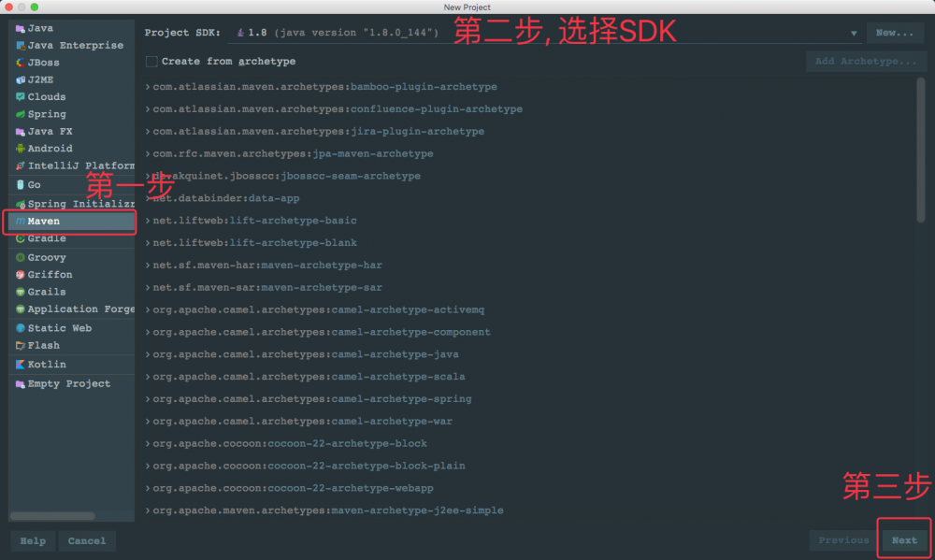Expand maven-archetype-har entry
This screenshot has width=935, height=560.
[x=148, y=266]
